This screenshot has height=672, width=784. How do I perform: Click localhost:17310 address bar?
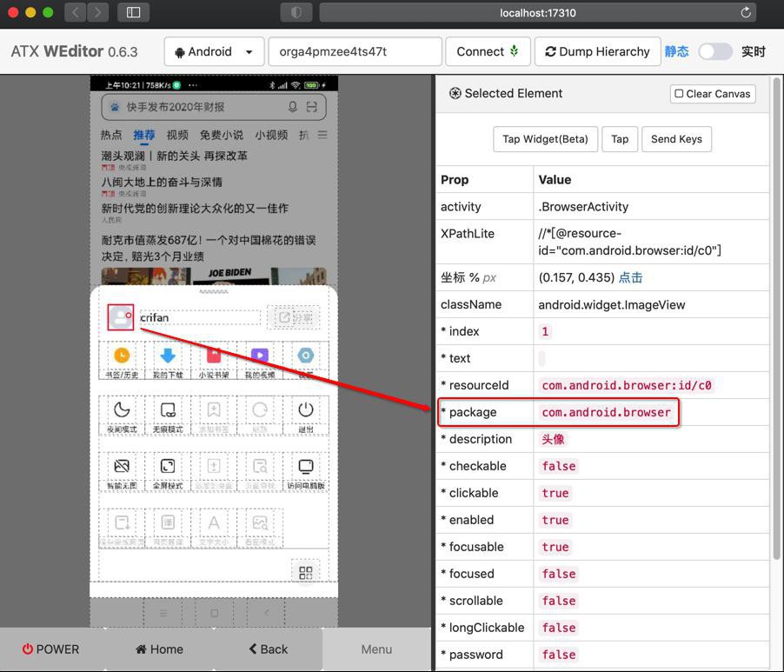537,12
